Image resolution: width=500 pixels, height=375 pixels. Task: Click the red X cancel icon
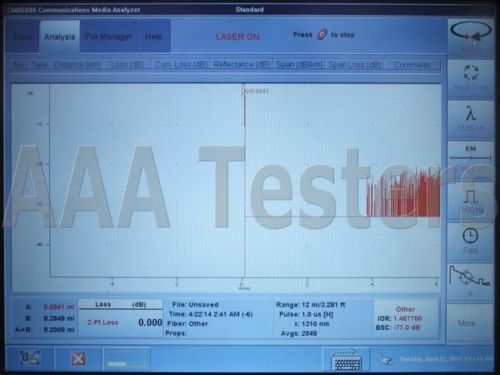click(78, 359)
